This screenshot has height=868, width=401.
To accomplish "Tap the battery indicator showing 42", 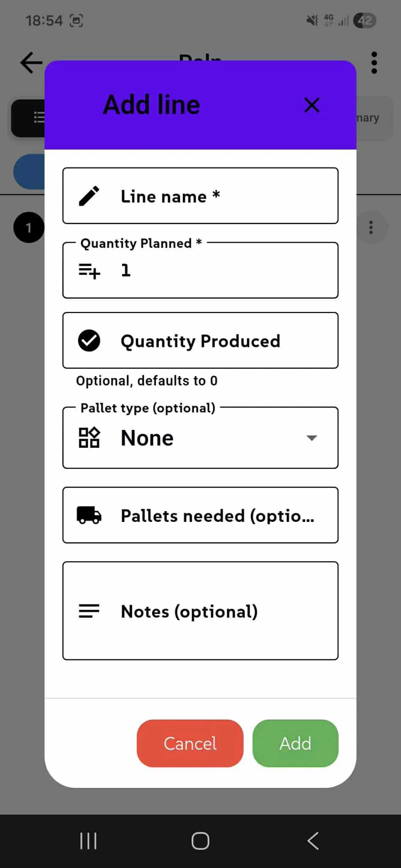I will coord(365,20).
